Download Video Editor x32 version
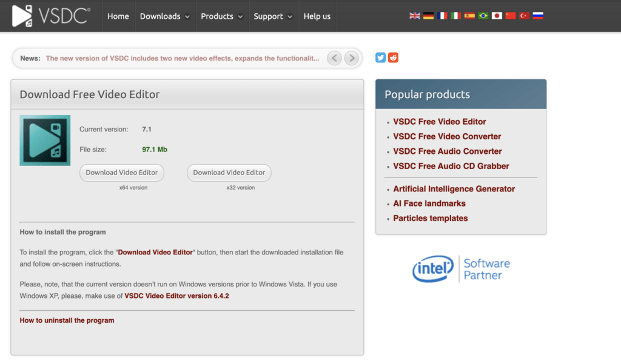The width and height of the screenshot is (621, 364). coord(229,173)
